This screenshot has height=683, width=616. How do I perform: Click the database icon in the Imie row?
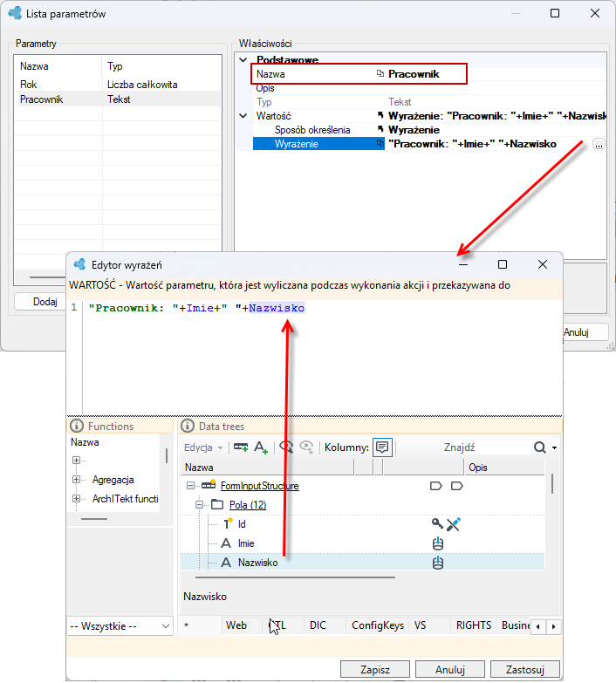pyautogui.click(x=438, y=543)
